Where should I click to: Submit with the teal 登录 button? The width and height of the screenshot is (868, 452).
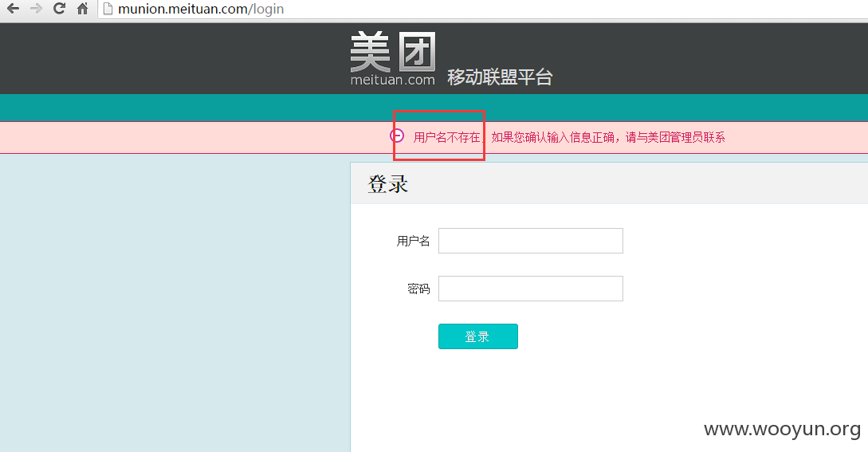478,336
